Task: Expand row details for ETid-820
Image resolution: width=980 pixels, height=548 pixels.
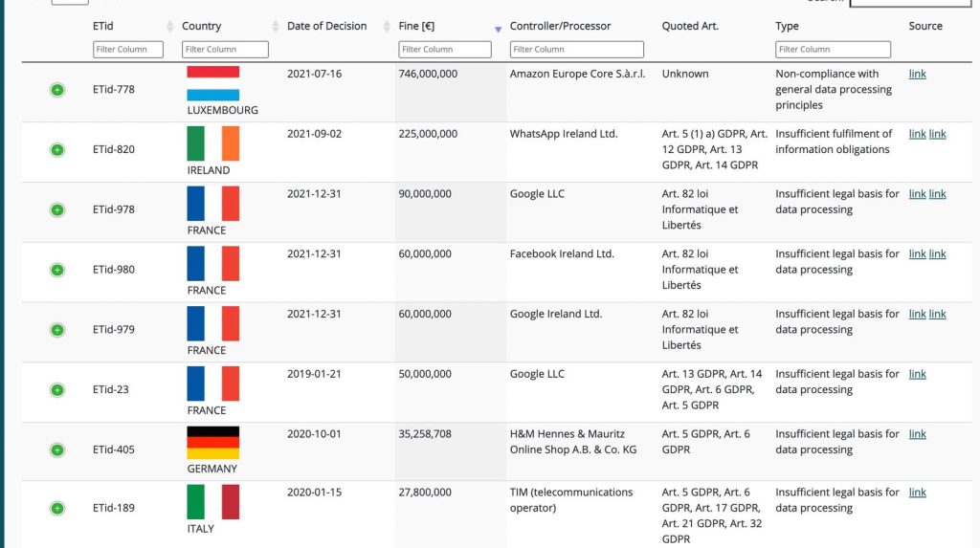Action: pyautogui.click(x=56, y=150)
